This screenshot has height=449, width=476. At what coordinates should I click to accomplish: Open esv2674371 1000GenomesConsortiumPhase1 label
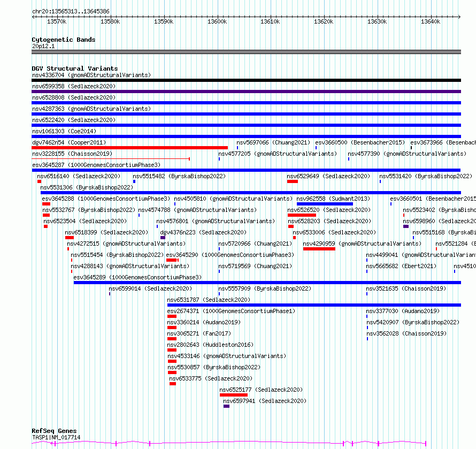pos(231,311)
